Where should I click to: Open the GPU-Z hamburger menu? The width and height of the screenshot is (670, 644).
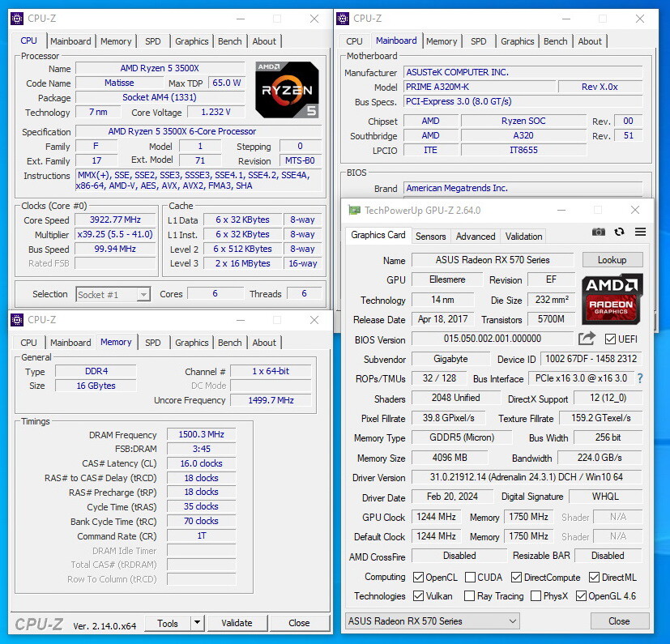click(640, 232)
